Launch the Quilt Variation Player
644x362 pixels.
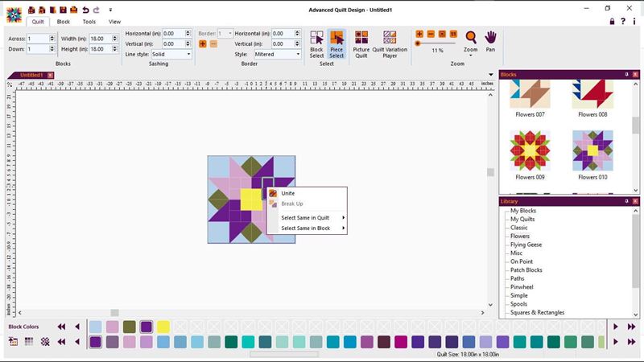390,44
